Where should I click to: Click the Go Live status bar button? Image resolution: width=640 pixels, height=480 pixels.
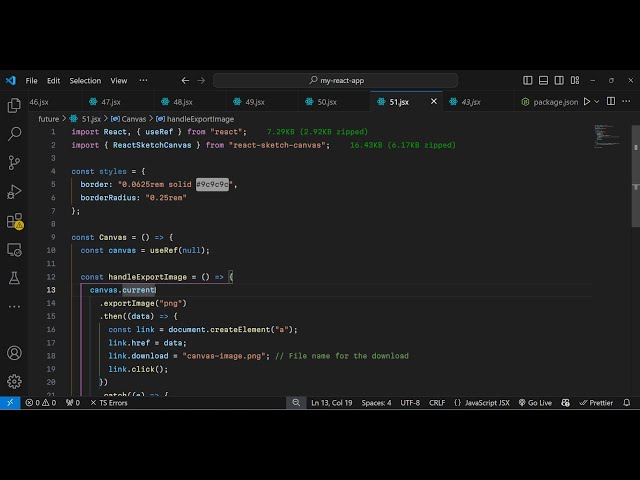click(534, 403)
